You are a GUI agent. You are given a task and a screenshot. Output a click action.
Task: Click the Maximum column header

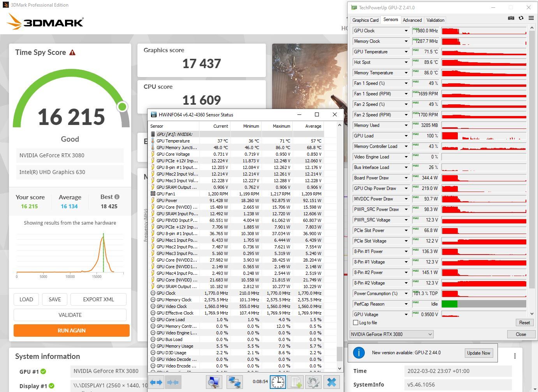pyautogui.click(x=277, y=126)
